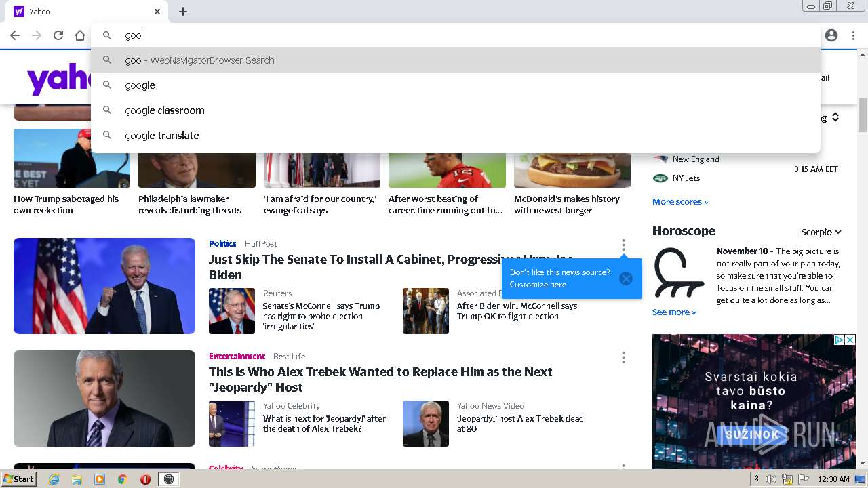Viewport: 868px width, 488px height.
Task: Go back using the browser back arrow
Action: click(x=15, y=35)
